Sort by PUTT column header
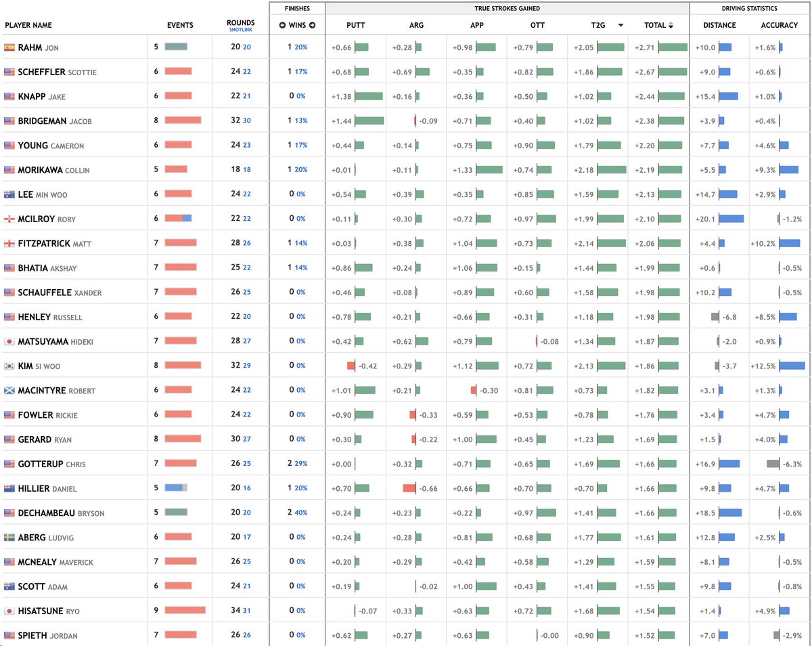This screenshot has width=812, height=646. point(355,26)
